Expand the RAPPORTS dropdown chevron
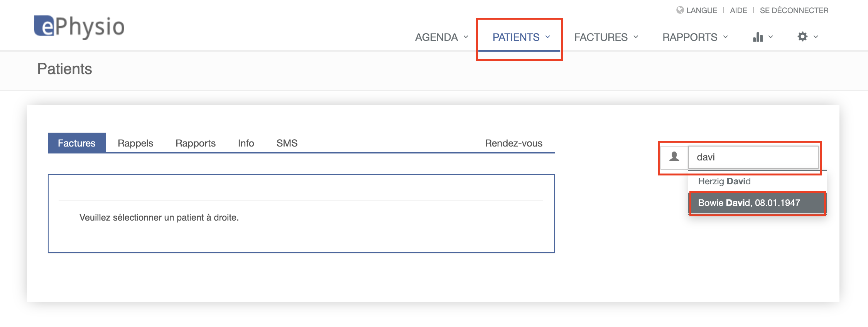 (725, 37)
